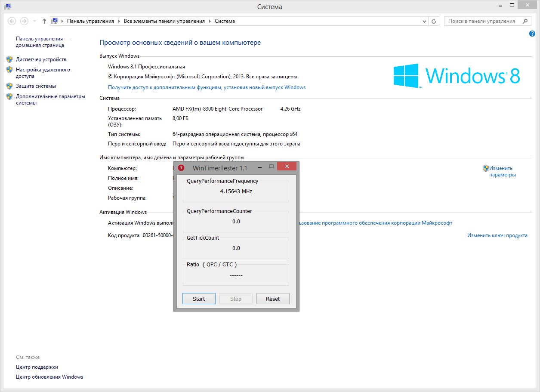Reset the WinTimerTester counters
This screenshot has width=540, height=392.
click(x=273, y=299)
